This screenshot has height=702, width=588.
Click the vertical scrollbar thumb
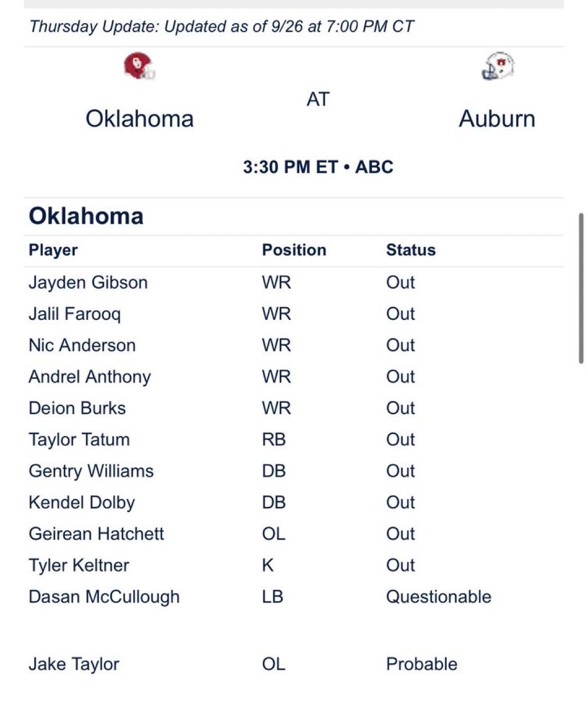point(581,288)
